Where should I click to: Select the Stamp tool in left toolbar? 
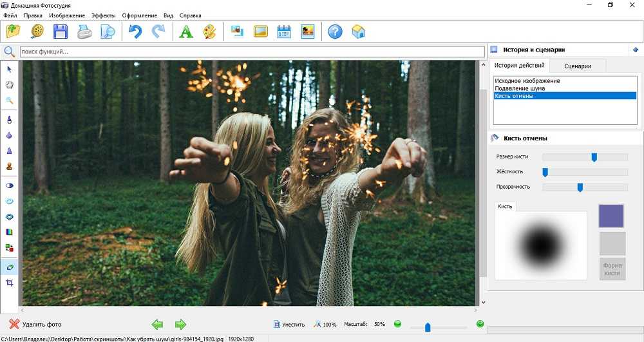(x=10, y=166)
